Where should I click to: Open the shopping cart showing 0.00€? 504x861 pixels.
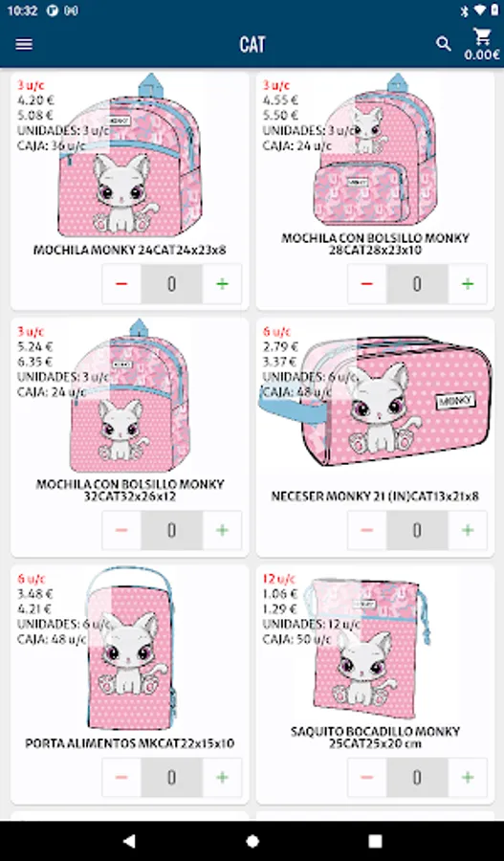coord(482,44)
